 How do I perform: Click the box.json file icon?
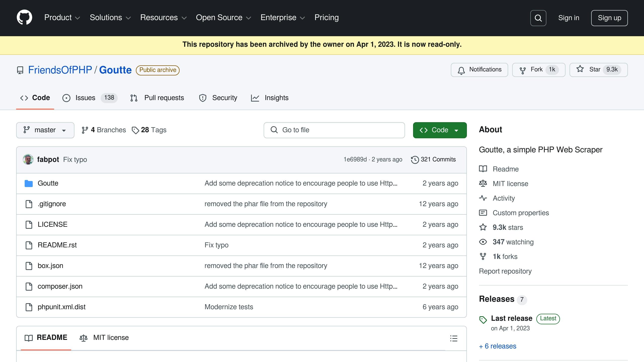[x=29, y=266]
